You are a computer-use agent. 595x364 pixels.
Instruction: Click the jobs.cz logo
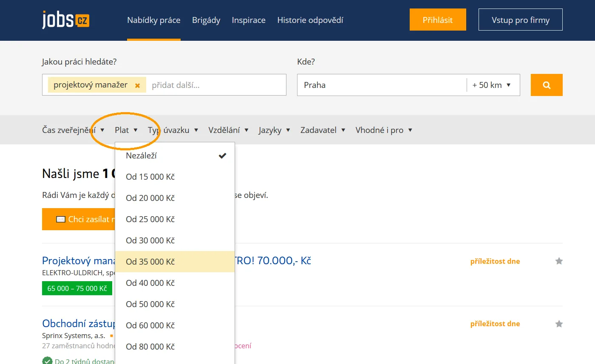pyautogui.click(x=66, y=20)
